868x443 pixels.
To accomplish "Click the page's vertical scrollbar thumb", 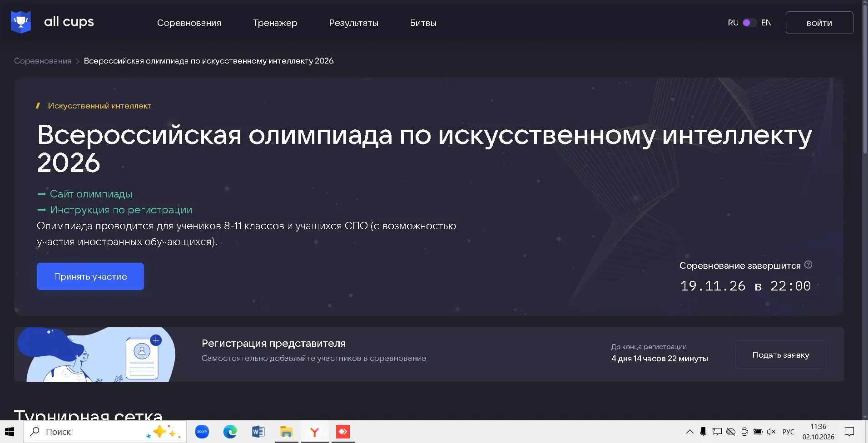I will [x=865, y=78].
